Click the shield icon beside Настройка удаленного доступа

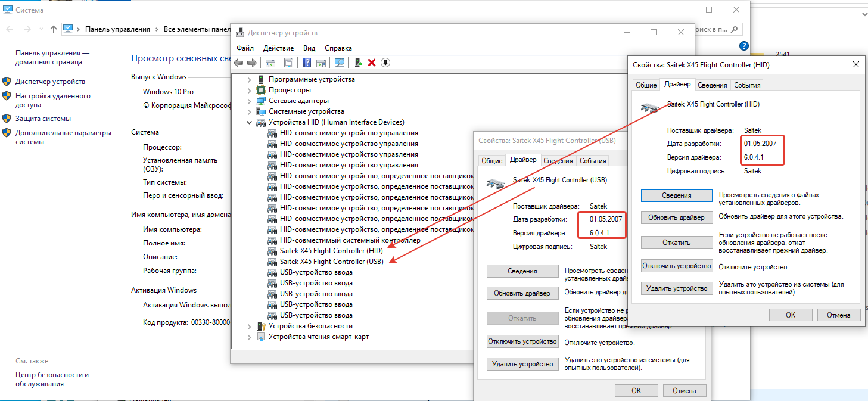[x=7, y=96]
